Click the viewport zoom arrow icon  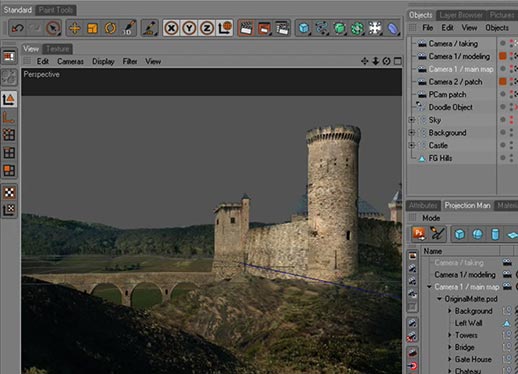coord(376,61)
